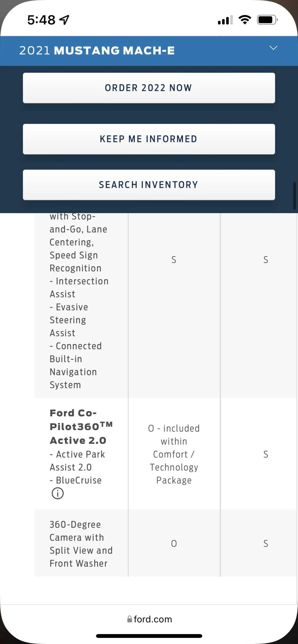Image resolution: width=298 pixels, height=644 pixels.
Task: Tap the Comfort / Technology Package cell
Action: (174, 454)
